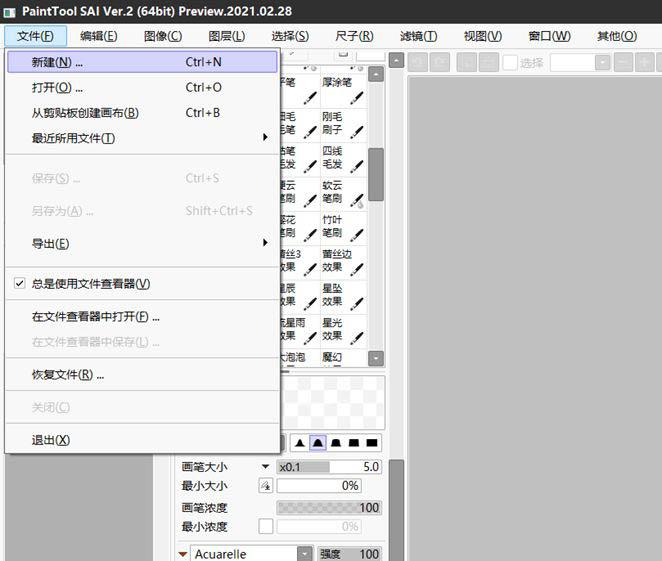Choose the flat rectangle brush edge shape

coord(372,443)
